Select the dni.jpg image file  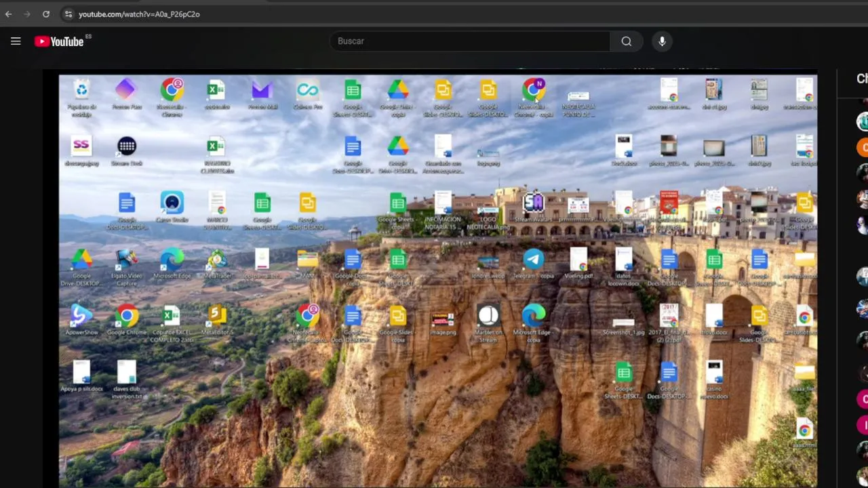759,94
